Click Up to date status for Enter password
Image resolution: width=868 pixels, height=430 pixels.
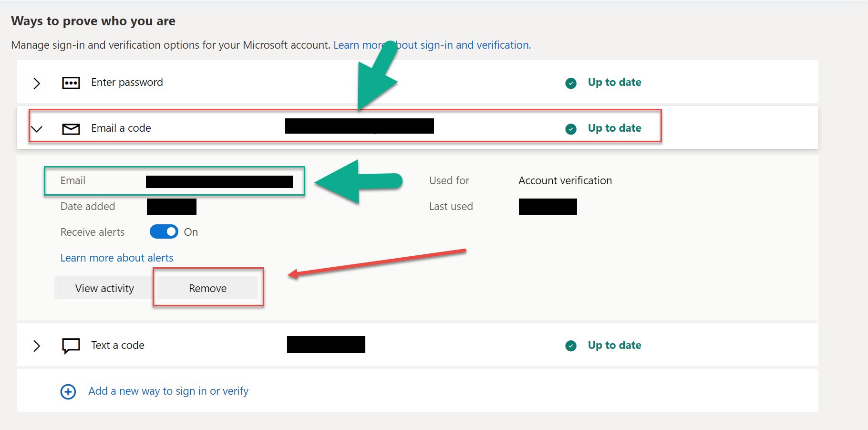coord(614,82)
